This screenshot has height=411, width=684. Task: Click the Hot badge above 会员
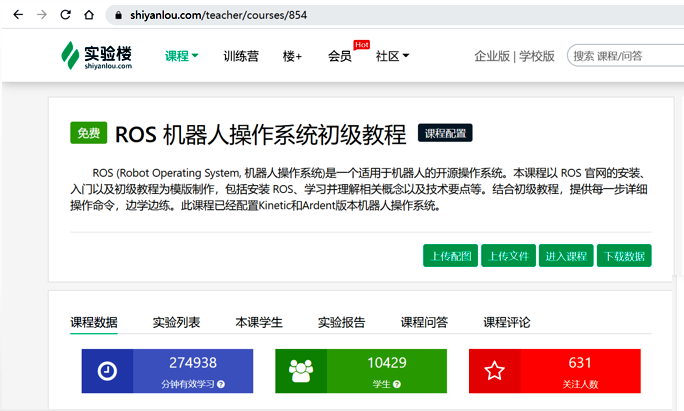pos(362,45)
